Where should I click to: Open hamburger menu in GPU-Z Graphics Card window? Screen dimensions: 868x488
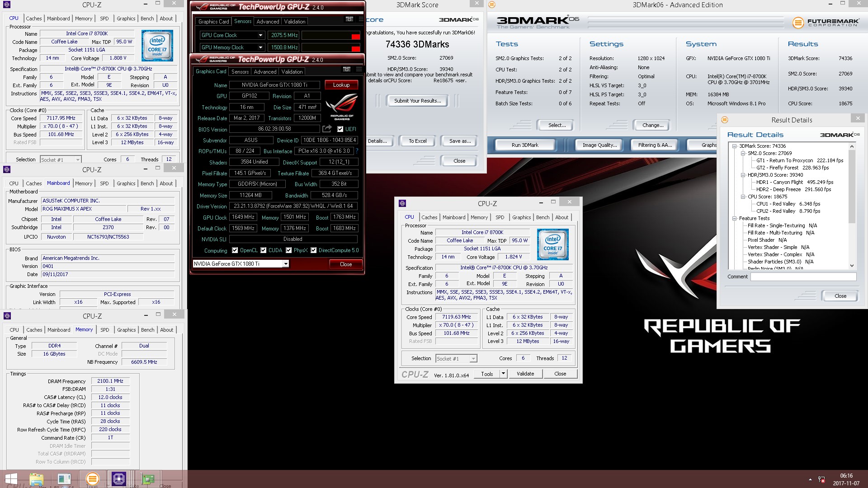[359, 70]
